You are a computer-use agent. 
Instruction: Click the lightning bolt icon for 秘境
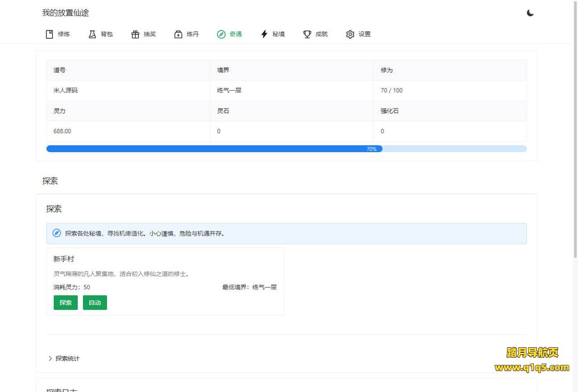coord(264,34)
